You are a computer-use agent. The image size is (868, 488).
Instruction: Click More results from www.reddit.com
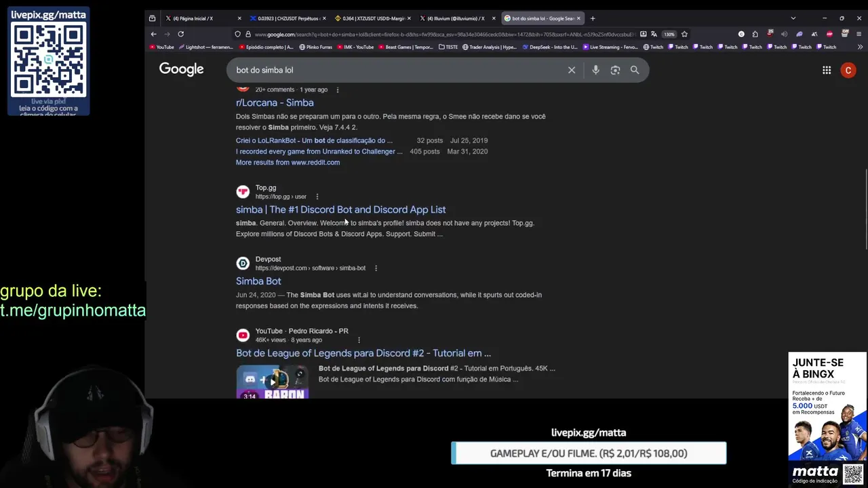point(288,162)
